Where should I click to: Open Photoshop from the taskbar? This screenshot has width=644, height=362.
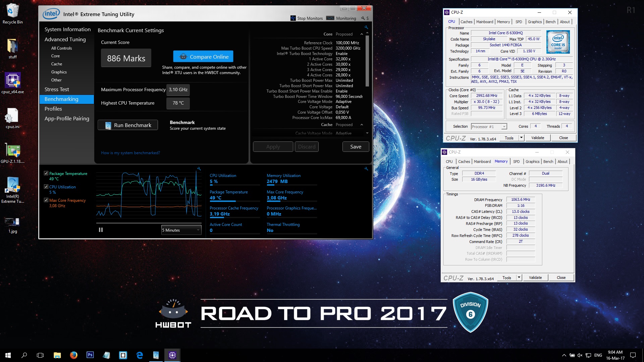tap(90, 355)
